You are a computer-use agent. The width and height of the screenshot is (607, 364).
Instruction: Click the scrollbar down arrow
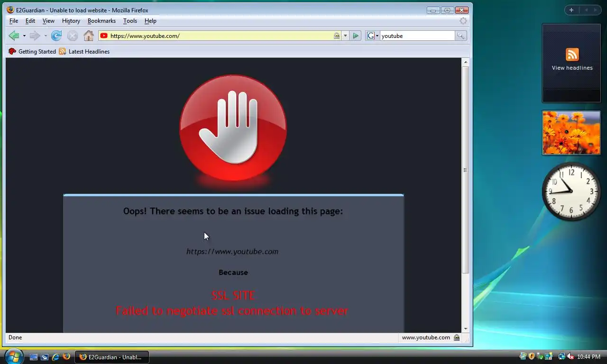465,328
